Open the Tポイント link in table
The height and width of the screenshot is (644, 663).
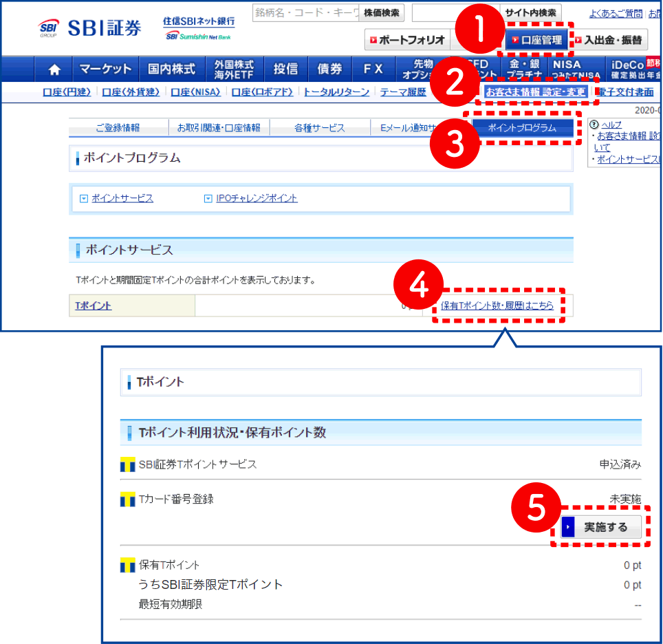click(x=94, y=305)
